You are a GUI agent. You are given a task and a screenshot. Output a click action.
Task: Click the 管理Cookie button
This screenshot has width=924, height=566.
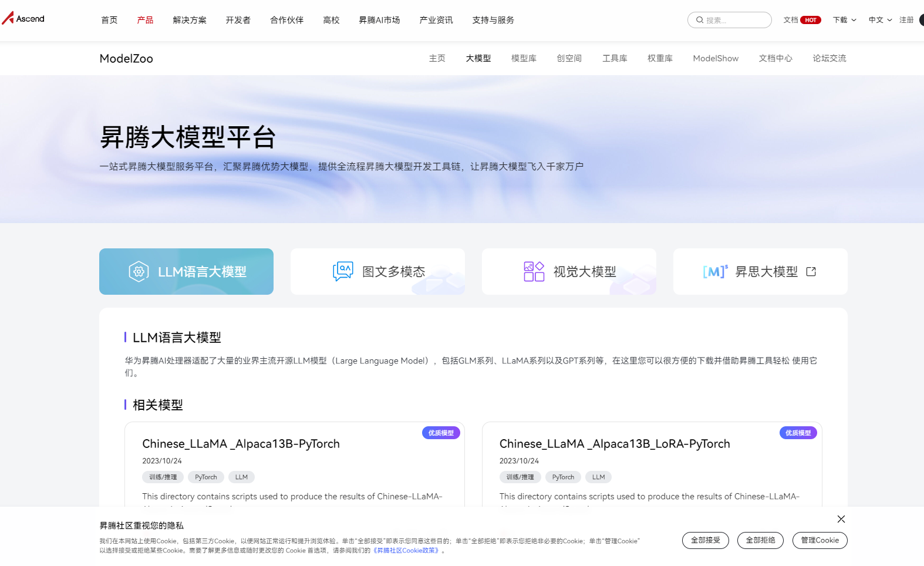pyautogui.click(x=820, y=540)
